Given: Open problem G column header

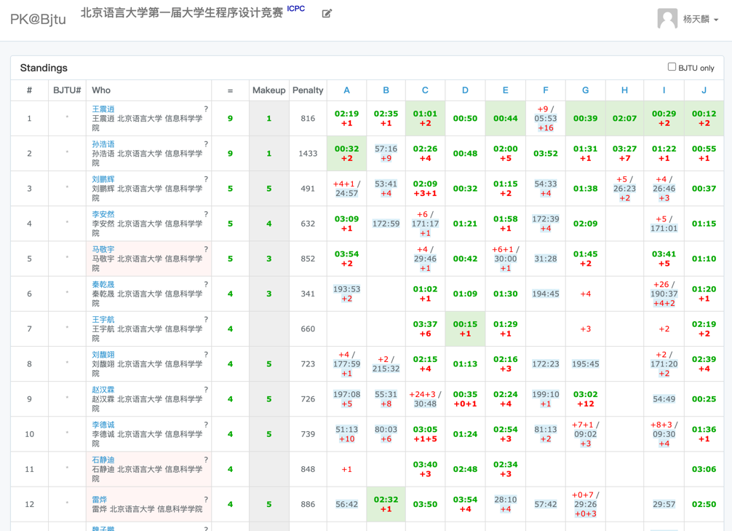Looking at the screenshot, I should [585, 90].
